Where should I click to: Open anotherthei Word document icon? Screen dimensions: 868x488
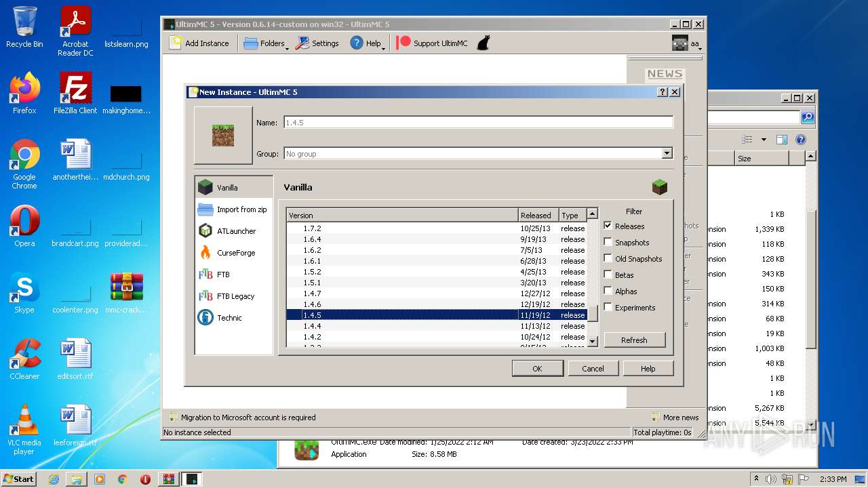pos(75,160)
